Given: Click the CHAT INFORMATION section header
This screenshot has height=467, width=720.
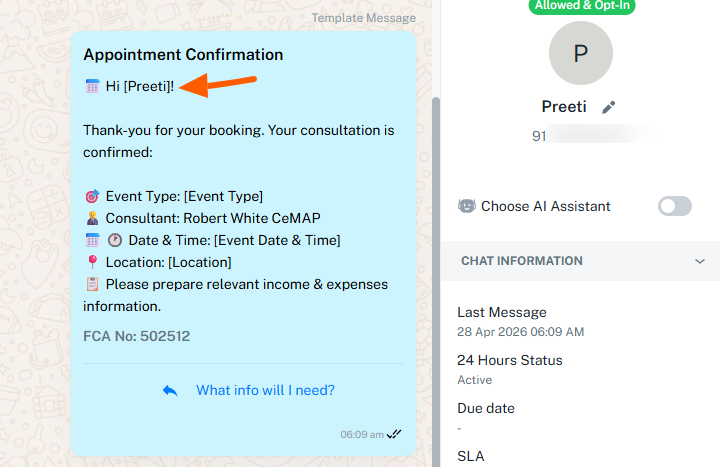Looking at the screenshot, I should tap(580, 261).
